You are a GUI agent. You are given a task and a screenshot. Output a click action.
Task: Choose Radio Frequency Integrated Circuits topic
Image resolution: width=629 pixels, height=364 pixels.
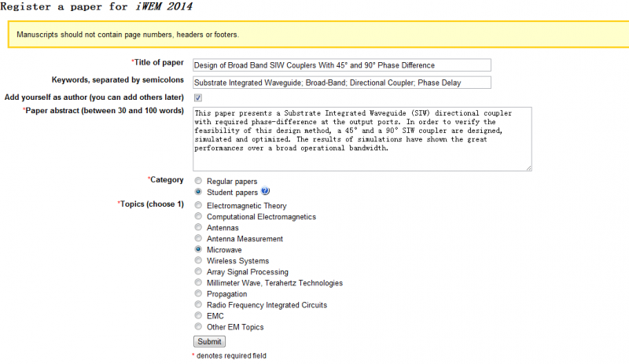click(198, 304)
